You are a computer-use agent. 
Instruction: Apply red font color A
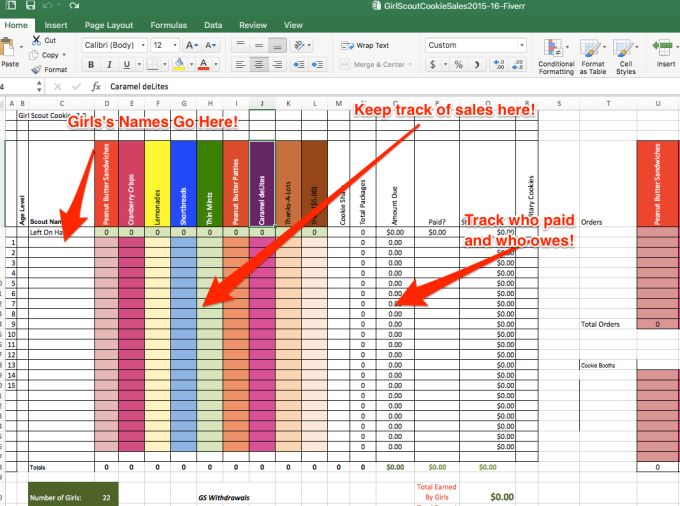(x=203, y=65)
